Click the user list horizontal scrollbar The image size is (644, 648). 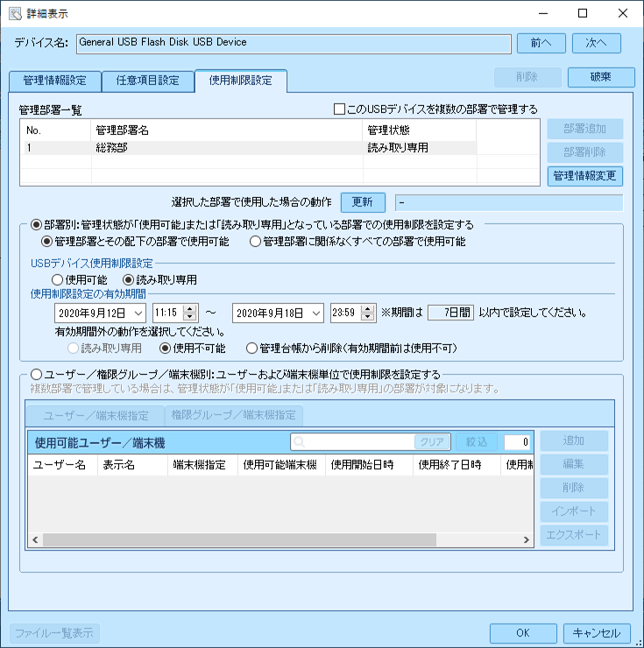pos(239,539)
